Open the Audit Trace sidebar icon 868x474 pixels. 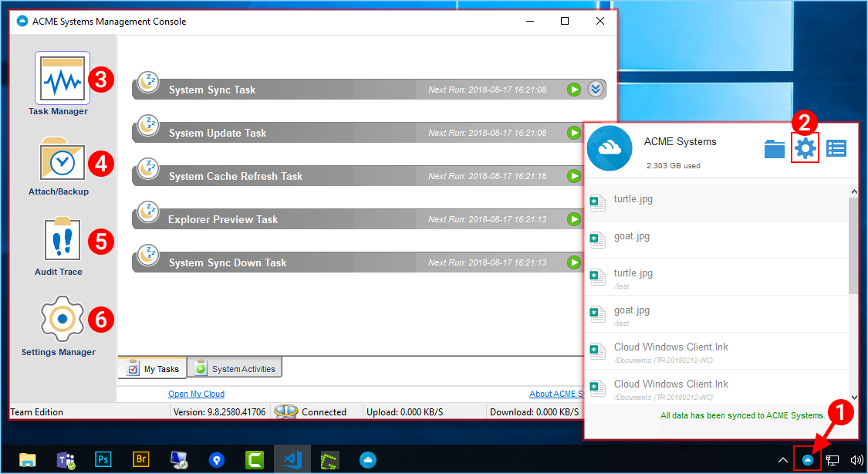[x=62, y=239]
